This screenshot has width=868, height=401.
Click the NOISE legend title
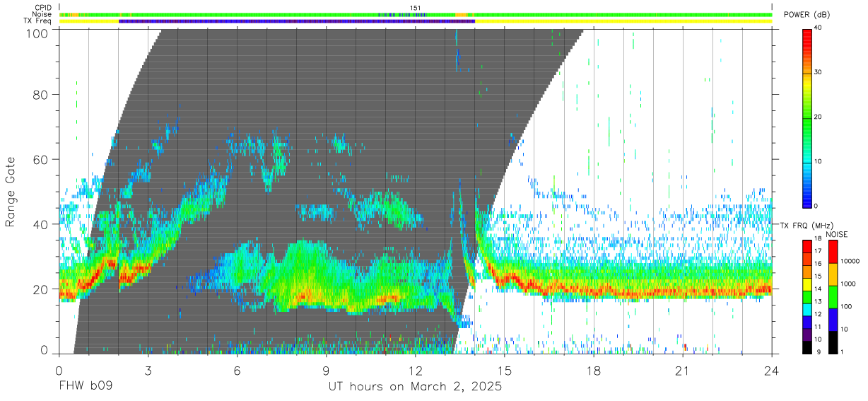point(836,233)
